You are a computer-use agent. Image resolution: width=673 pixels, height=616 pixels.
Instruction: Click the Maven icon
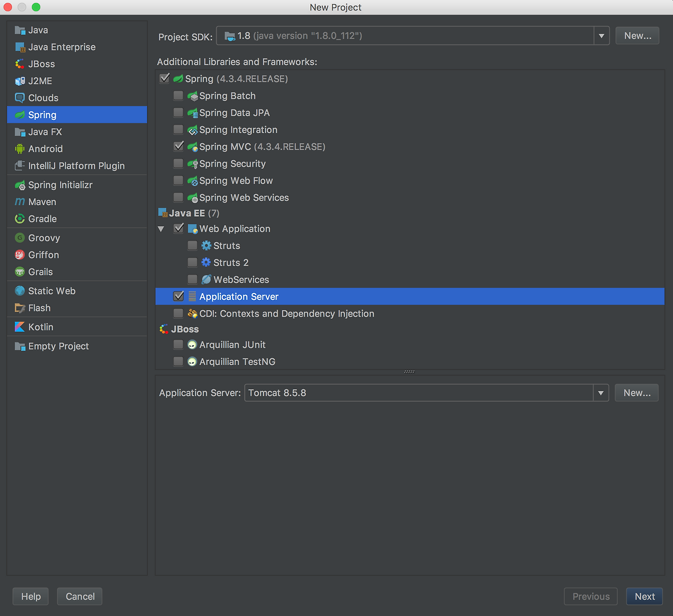(x=20, y=202)
